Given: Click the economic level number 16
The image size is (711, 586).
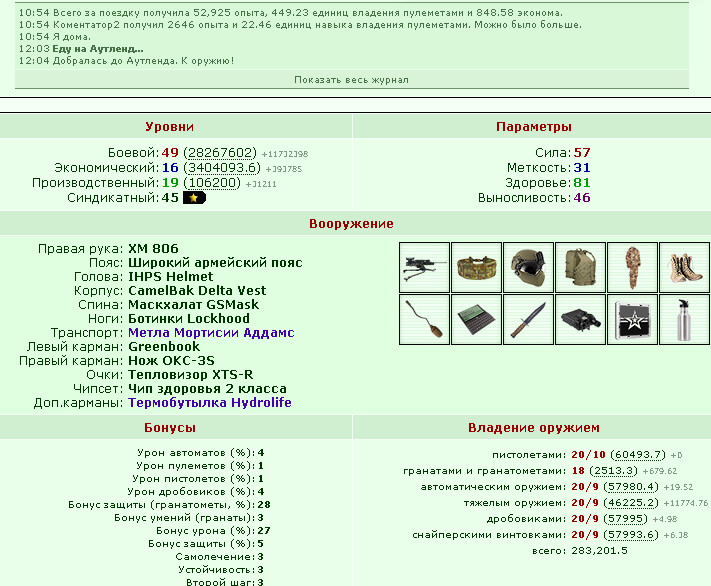Looking at the screenshot, I should (x=170, y=168).
